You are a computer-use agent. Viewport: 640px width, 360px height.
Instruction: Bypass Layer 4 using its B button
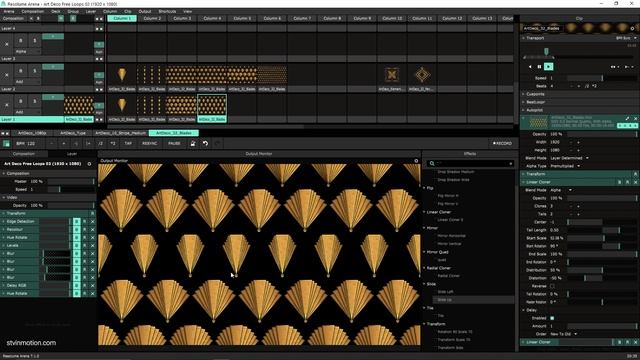click(x=20, y=40)
